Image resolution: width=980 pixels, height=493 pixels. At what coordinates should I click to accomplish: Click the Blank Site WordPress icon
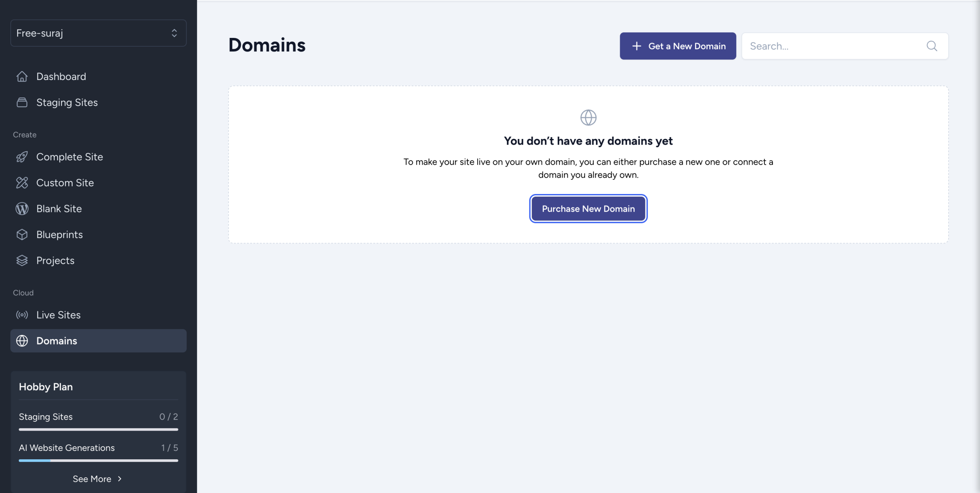pyautogui.click(x=22, y=209)
